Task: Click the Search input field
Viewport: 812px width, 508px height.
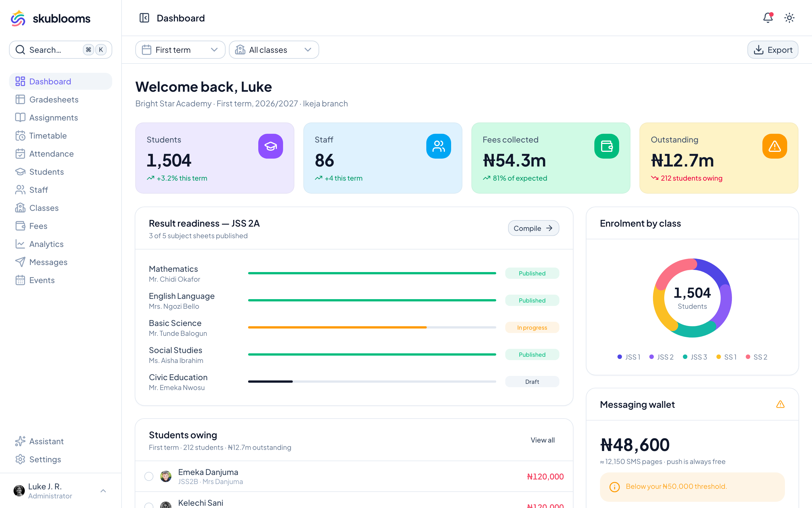Action: (x=60, y=50)
